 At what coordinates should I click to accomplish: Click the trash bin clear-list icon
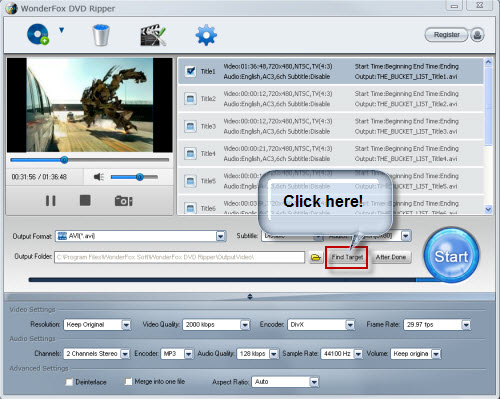coord(101,35)
